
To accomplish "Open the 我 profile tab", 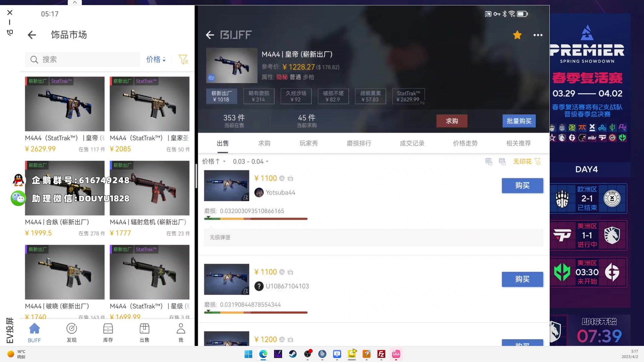I will [181, 333].
